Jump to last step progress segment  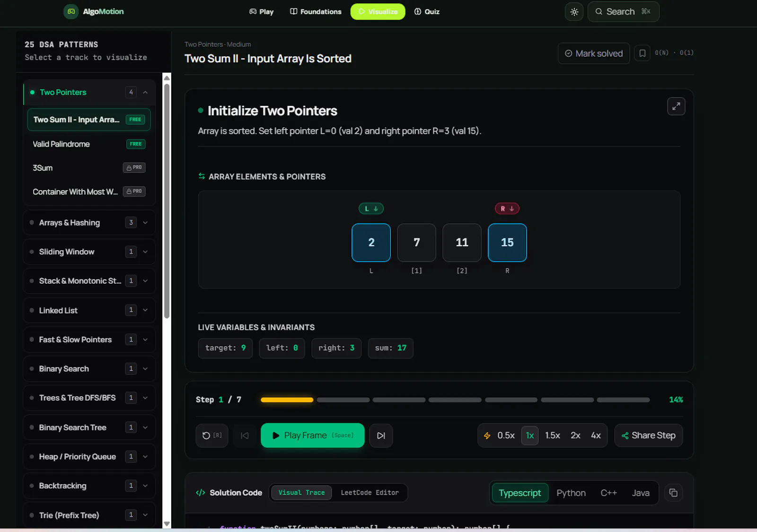tap(623, 400)
